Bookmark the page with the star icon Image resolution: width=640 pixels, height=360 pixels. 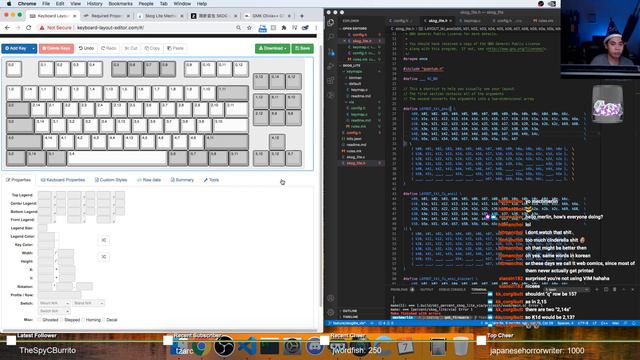249,28
